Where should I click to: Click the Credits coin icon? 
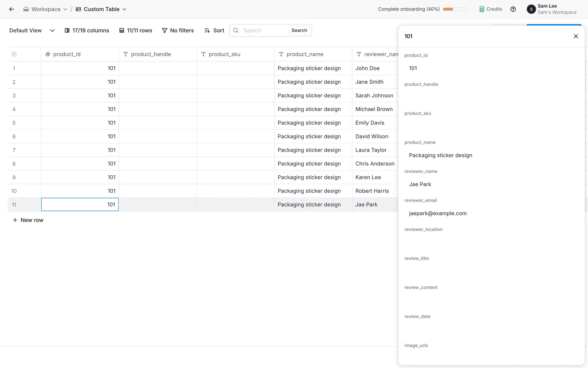[482, 9]
